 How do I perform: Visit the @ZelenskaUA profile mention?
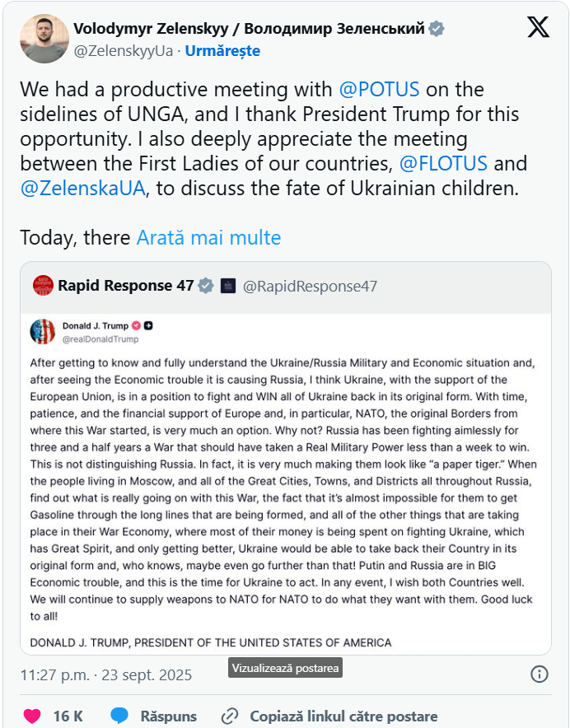pyautogui.click(x=82, y=188)
